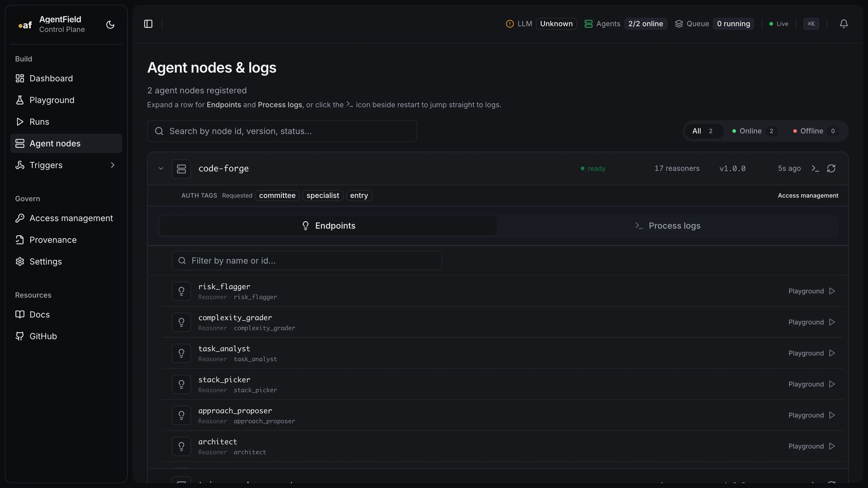Open approach_proposer in Playground
This screenshot has width=868, height=488.
click(812, 415)
